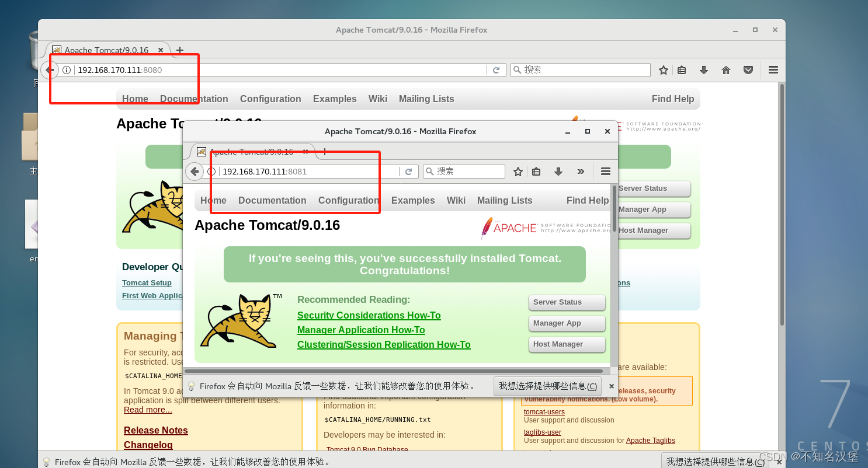868x468 pixels.
Task: Reload the page in the back window at port 8080
Action: coord(496,70)
